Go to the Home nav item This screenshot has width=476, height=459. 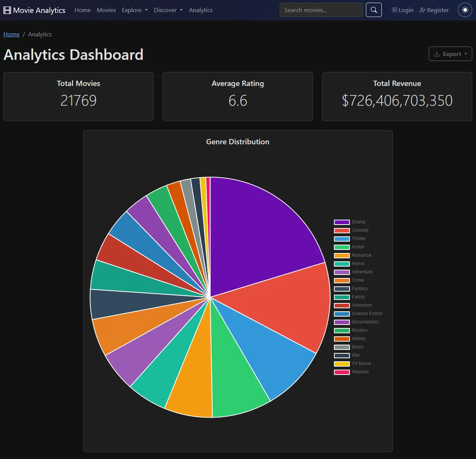(x=82, y=10)
